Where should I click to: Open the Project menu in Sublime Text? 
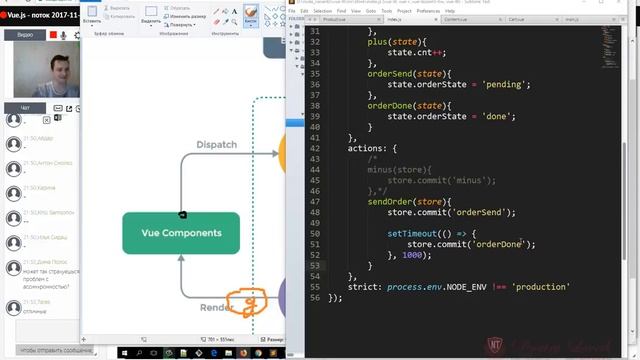point(404,11)
